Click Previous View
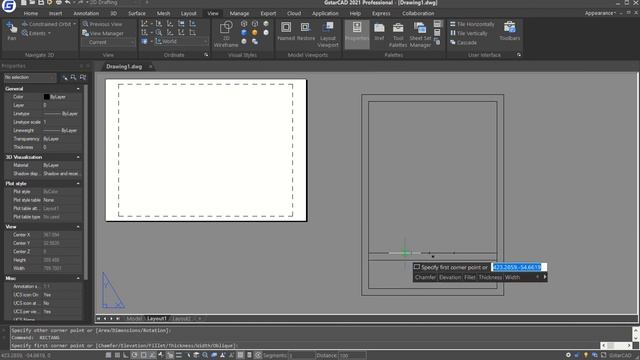The height and width of the screenshot is (360, 640). 102,24
